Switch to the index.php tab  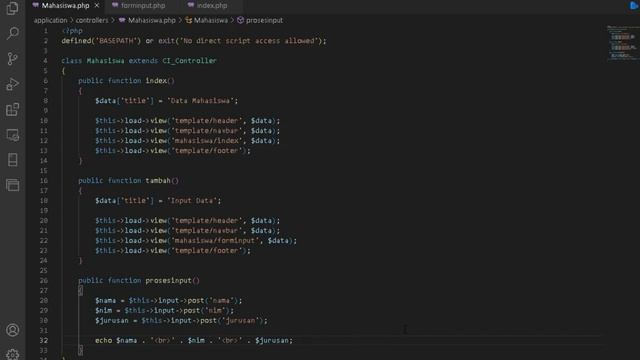click(212, 6)
